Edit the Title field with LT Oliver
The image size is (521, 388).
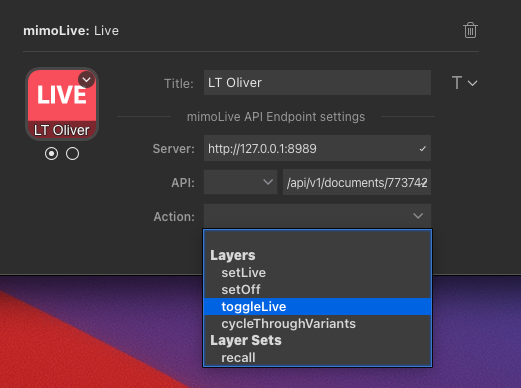click(x=317, y=83)
